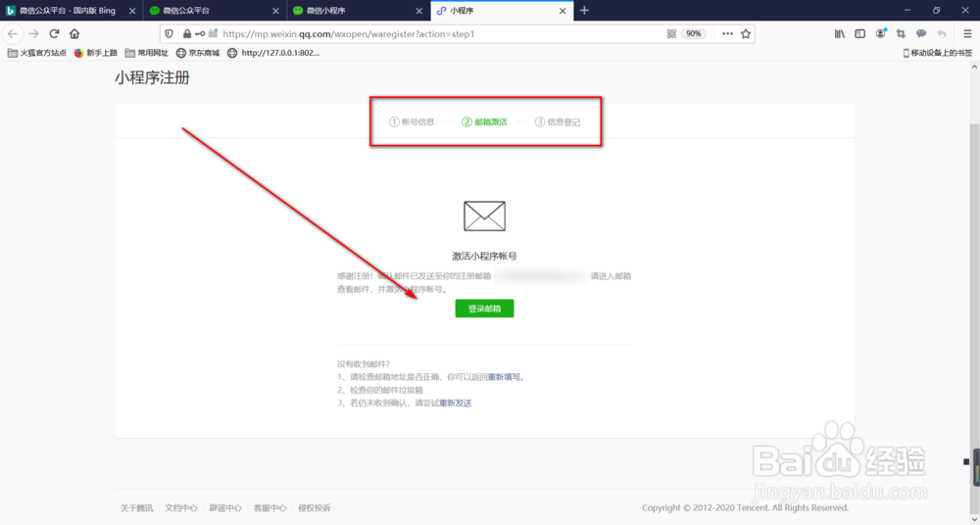Open the 京东商城 bookmark
This screenshot has height=525, width=980.
click(198, 53)
